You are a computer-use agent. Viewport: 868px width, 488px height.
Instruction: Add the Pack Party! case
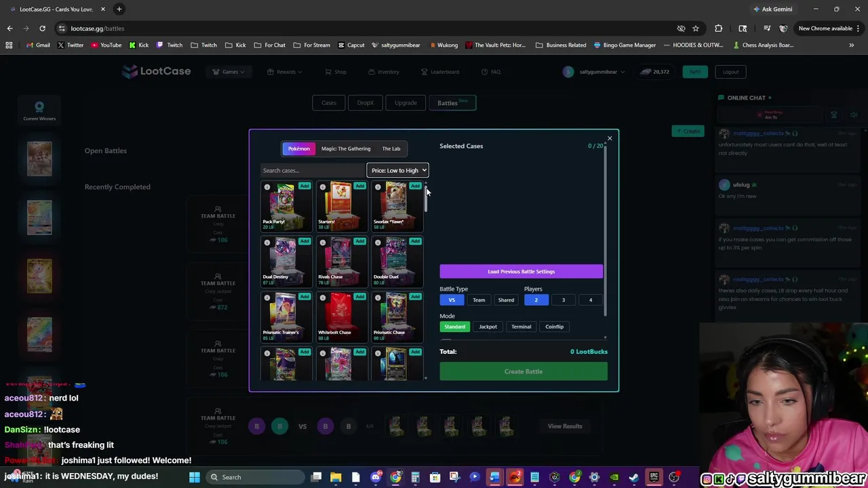[x=304, y=186]
